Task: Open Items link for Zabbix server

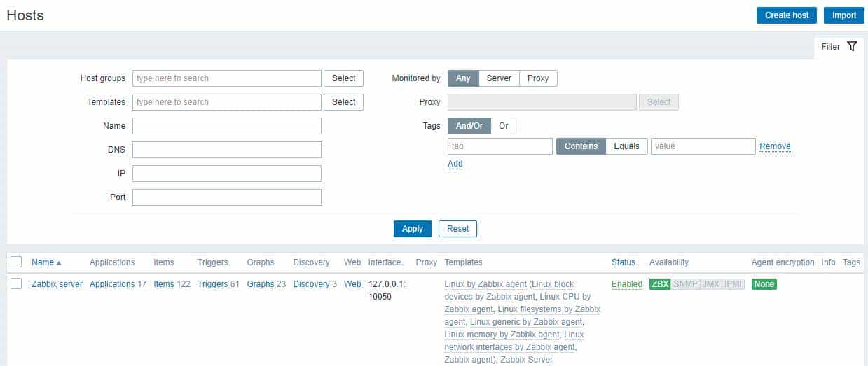Action: coord(163,284)
